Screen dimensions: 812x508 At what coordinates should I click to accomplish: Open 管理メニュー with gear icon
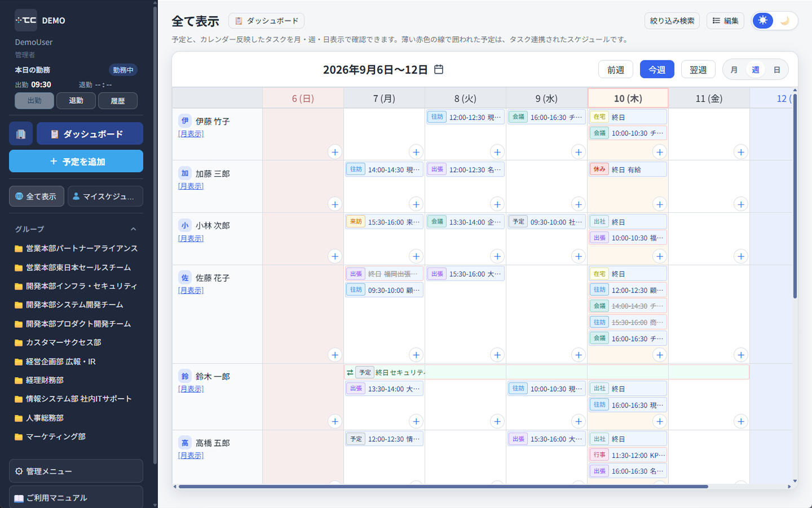(x=76, y=471)
